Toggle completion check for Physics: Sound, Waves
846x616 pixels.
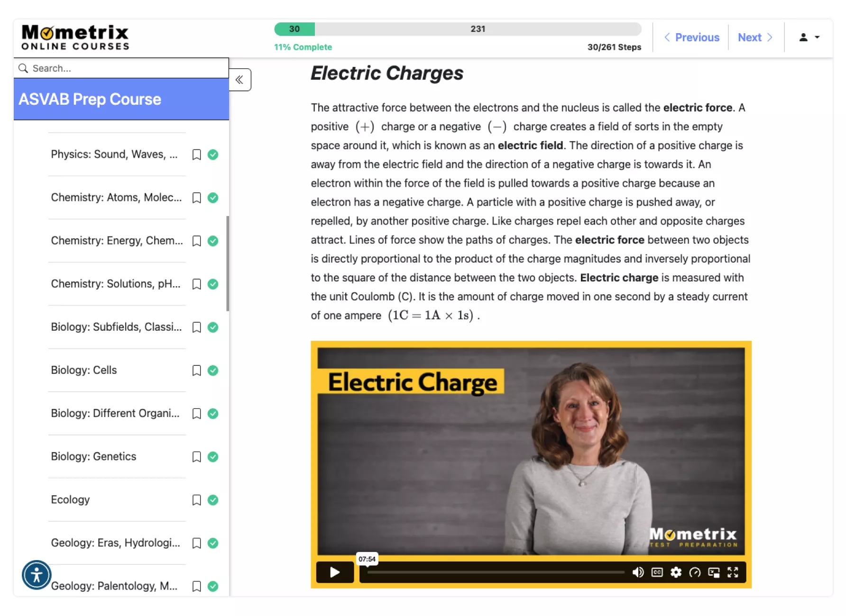pos(213,154)
